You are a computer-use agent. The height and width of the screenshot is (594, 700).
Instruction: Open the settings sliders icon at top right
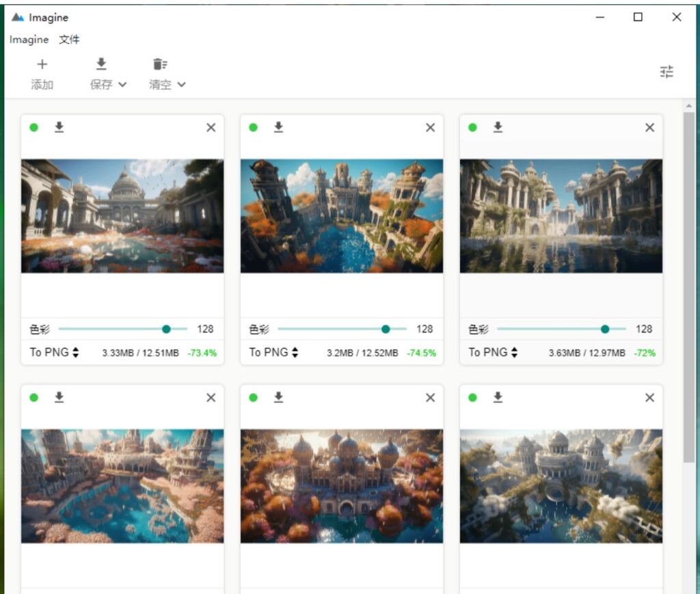click(667, 71)
